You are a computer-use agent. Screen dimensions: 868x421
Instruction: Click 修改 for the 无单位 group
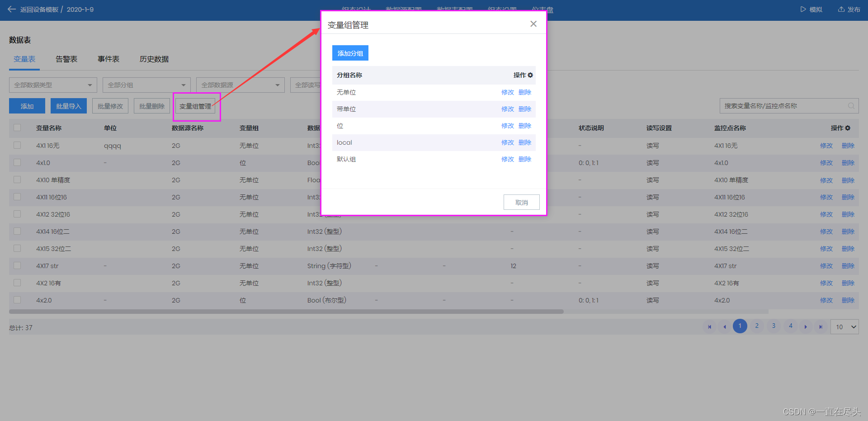(x=508, y=92)
